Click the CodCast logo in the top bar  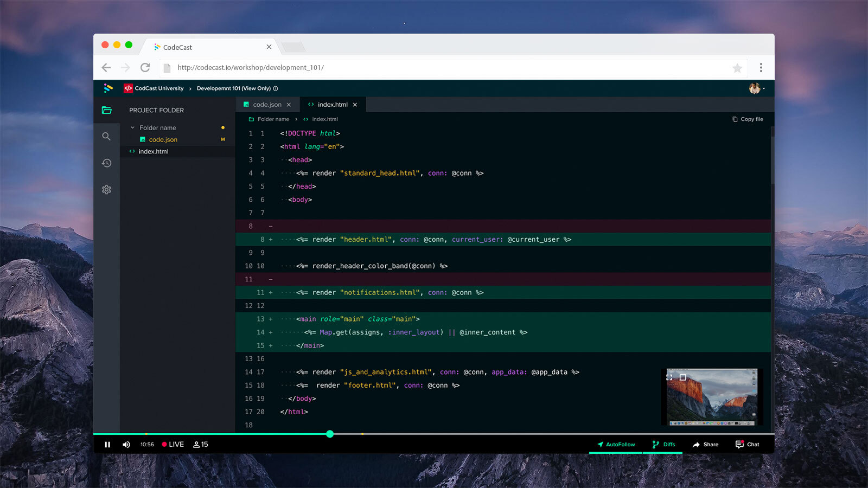point(108,88)
